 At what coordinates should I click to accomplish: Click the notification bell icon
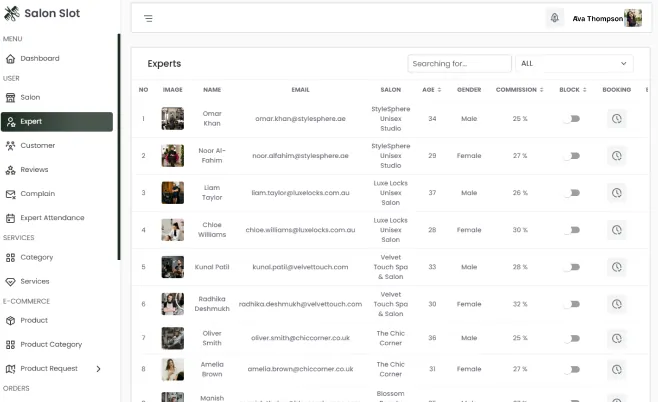[x=554, y=18]
